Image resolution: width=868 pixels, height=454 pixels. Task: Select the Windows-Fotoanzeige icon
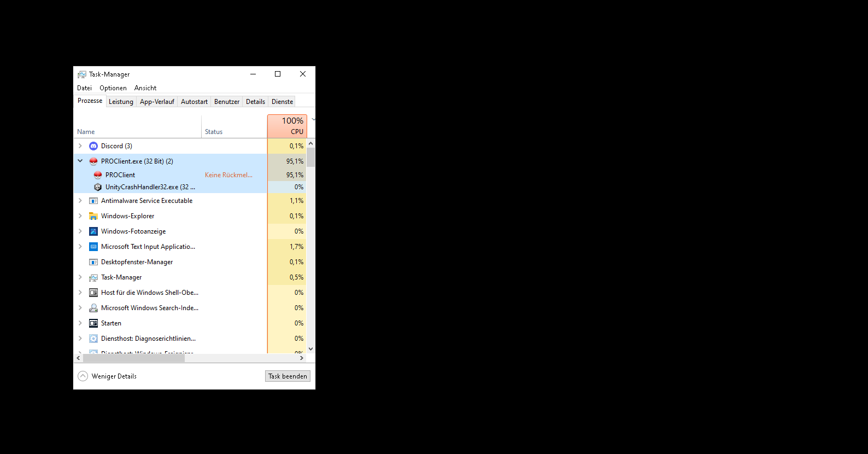[93, 231]
